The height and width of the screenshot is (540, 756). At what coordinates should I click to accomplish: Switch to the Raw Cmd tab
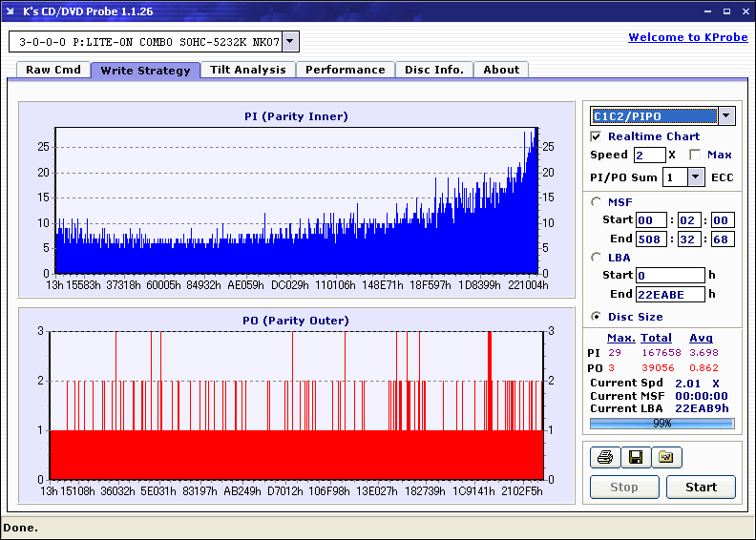click(53, 70)
